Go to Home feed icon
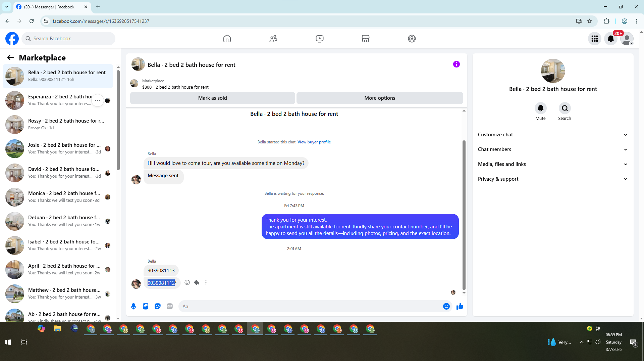The image size is (644, 361). [227, 39]
